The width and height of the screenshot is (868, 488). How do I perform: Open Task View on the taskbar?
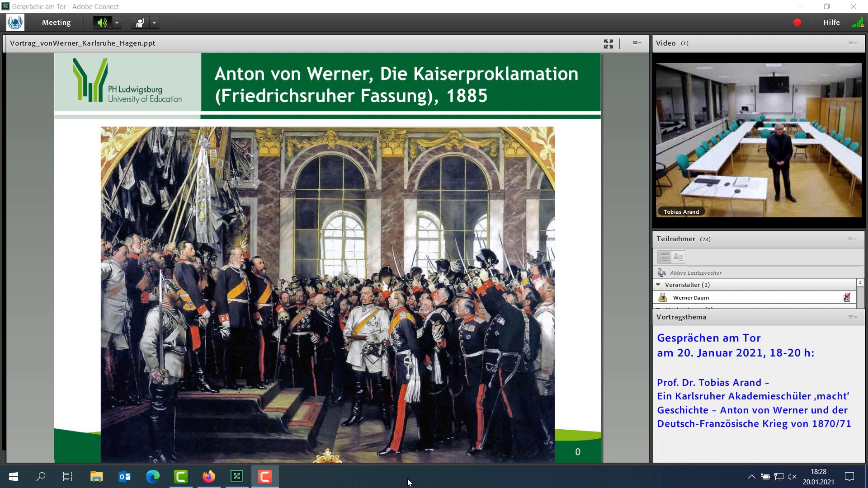(x=68, y=476)
